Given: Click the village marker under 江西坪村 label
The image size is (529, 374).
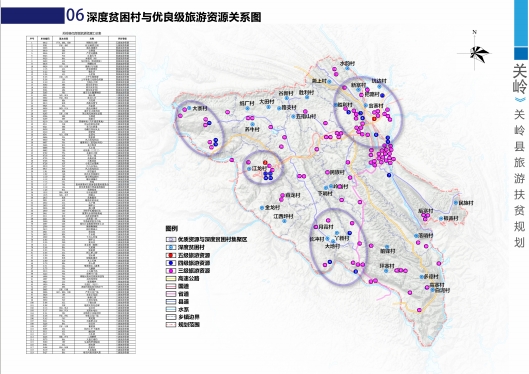Looking at the screenshot, I should point(285,222).
